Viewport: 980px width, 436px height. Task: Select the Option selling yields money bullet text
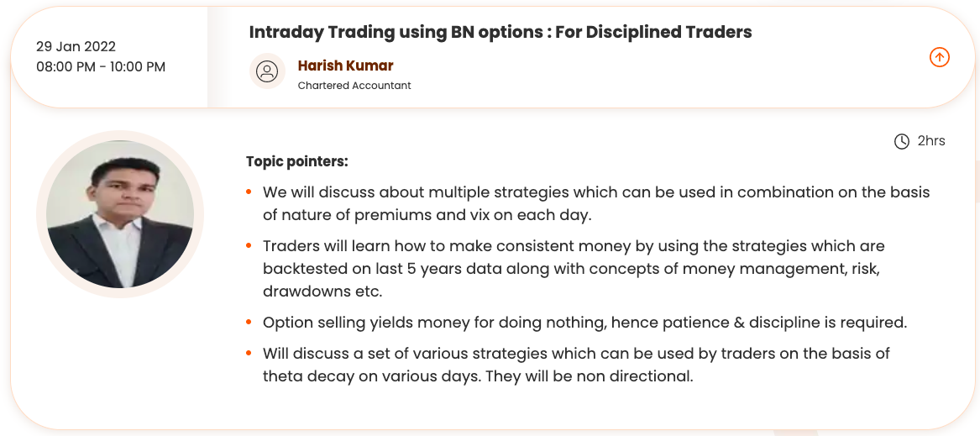584,323
